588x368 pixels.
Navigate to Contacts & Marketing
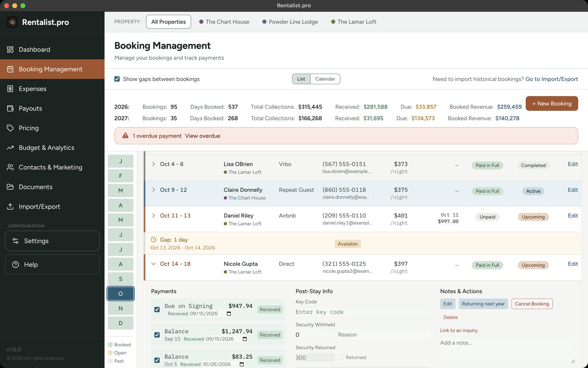(x=52, y=167)
